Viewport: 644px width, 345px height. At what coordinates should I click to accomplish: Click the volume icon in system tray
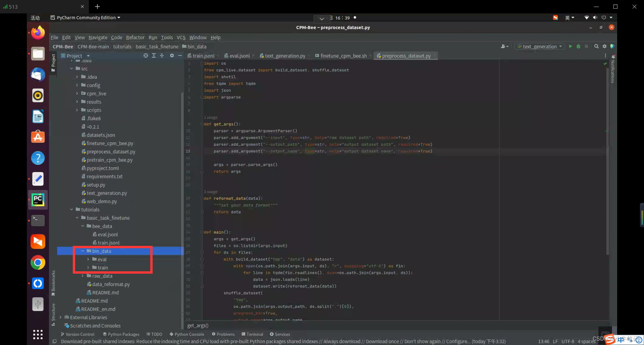(595, 17)
